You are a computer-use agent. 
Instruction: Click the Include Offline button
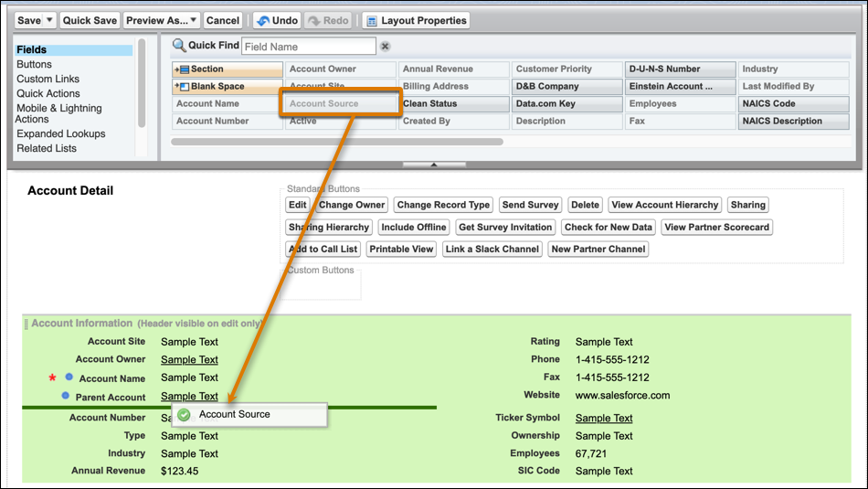point(414,227)
